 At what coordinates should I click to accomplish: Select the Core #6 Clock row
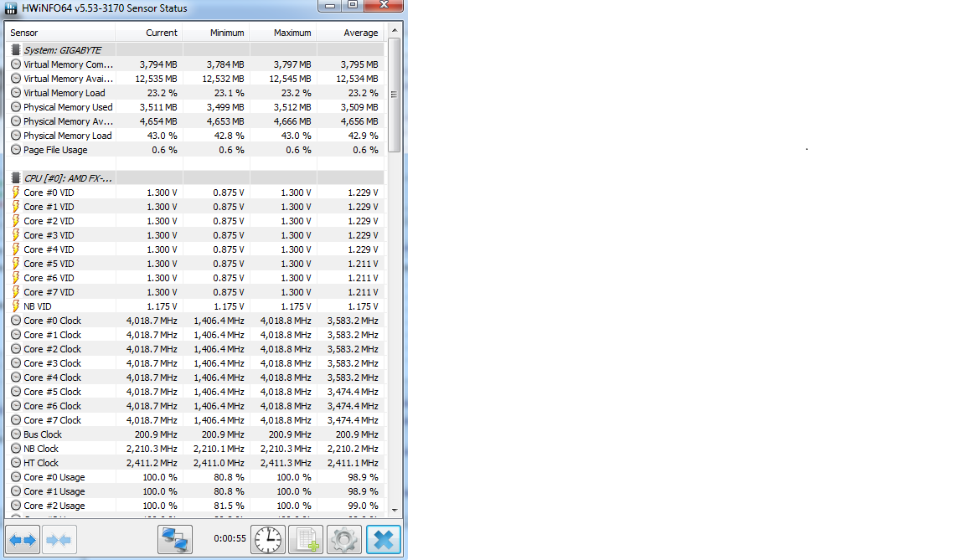[195, 406]
